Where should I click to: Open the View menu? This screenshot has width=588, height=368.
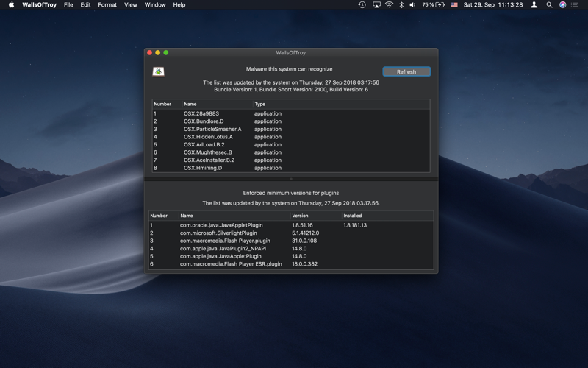131,5
